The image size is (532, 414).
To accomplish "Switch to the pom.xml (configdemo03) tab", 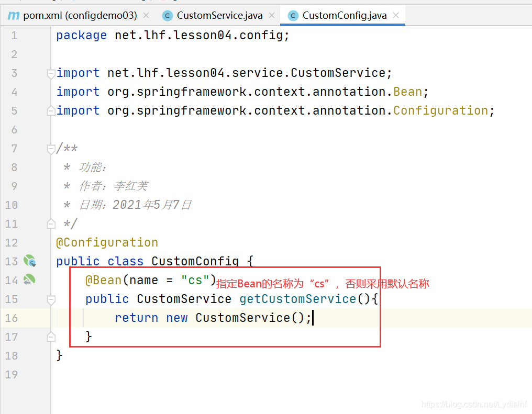I will [x=80, y=16].
